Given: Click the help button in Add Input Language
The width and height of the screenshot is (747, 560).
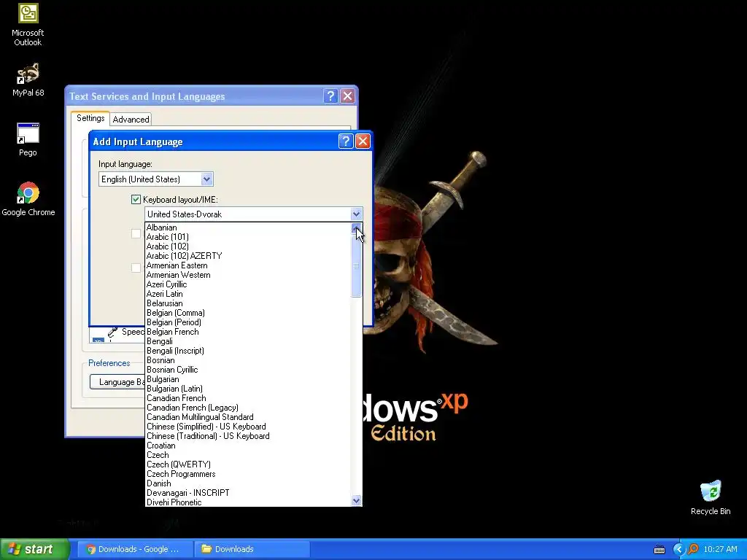Looking at the screenshot, I should pos(346,141).
